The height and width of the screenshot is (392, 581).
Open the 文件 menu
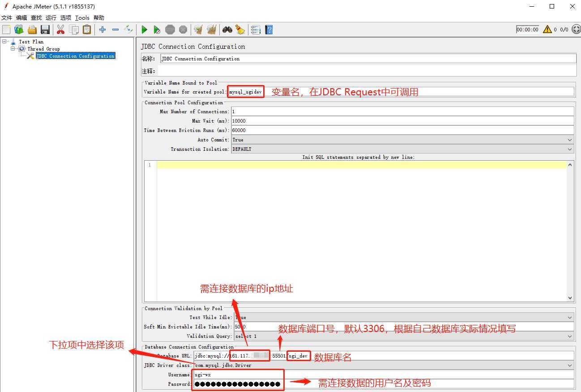(x=7, y=18)
